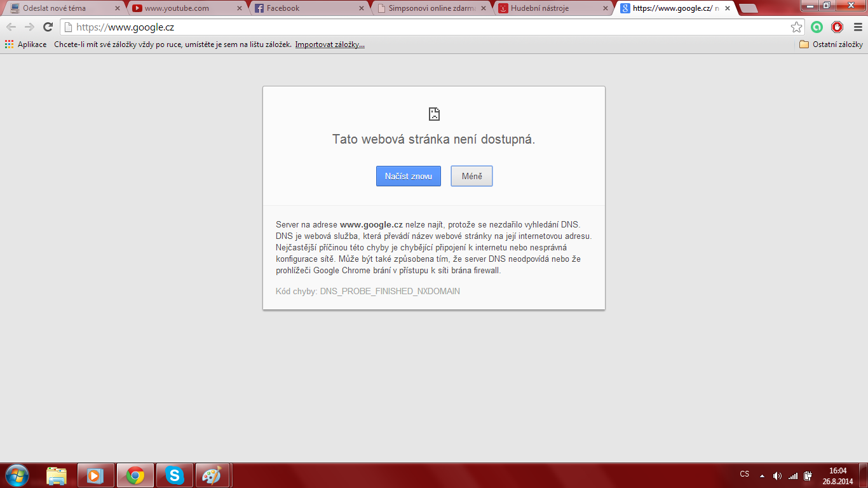Viewport: 868px width, 488px height.
Task: Open Skype from the taskbar
Action: point(174,475)
